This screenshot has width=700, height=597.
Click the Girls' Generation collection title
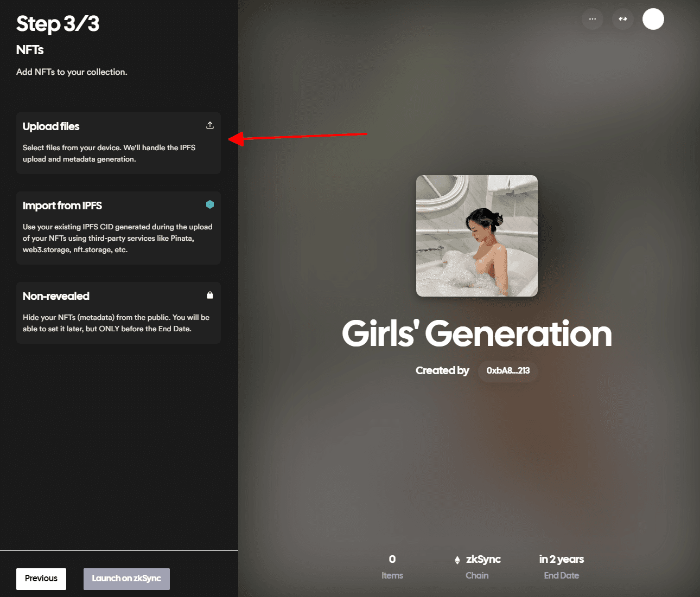pos(477,333)
